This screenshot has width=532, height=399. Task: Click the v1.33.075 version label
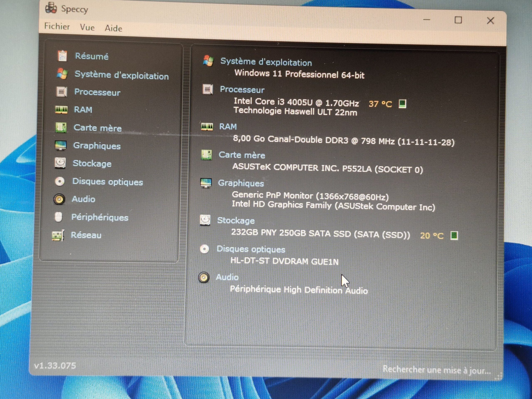55,366
